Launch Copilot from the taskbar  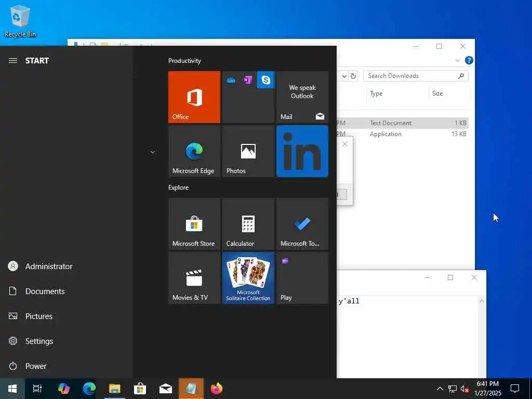pyautogui.click(x=64, y=389)
